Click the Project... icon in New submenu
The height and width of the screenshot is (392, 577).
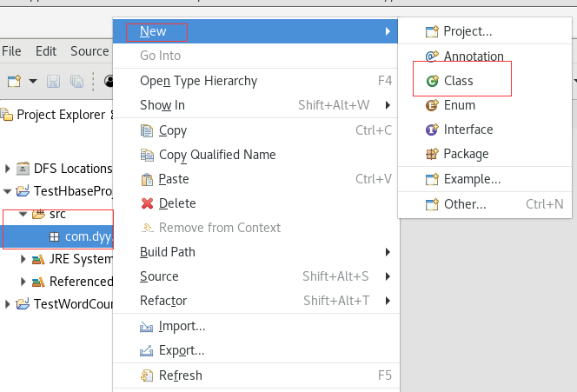coord(432,31)
